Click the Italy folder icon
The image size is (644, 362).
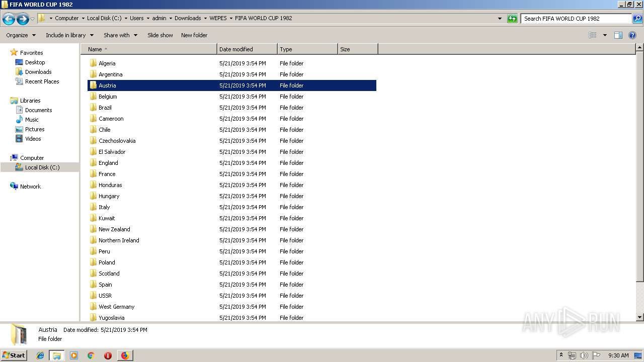[93, 207]
